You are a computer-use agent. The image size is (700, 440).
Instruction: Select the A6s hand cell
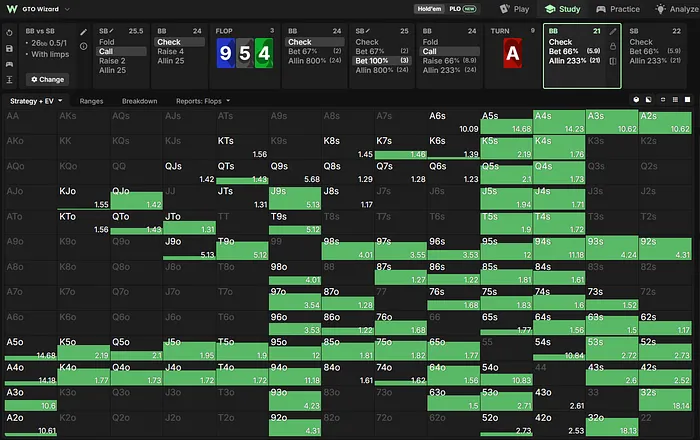(x=454, y=122)
